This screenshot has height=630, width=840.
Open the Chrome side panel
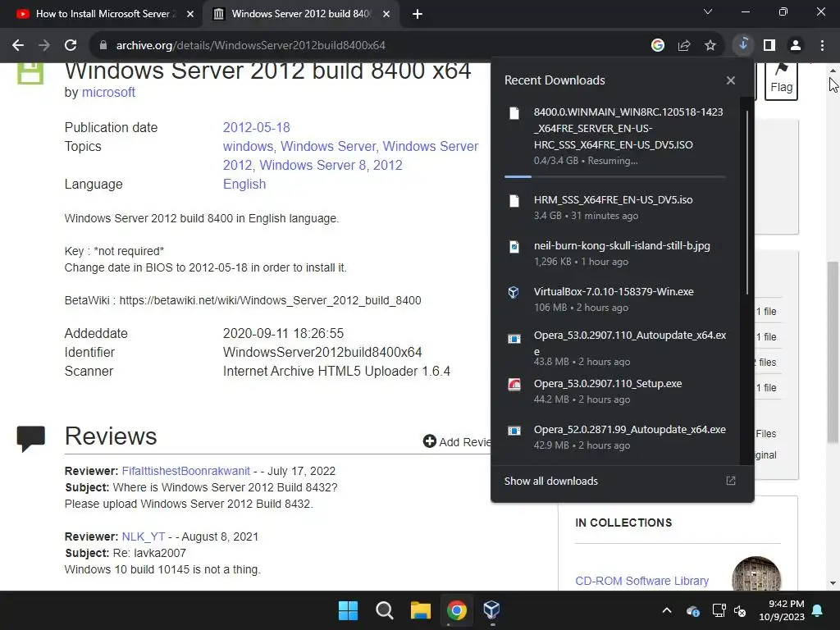769,46
